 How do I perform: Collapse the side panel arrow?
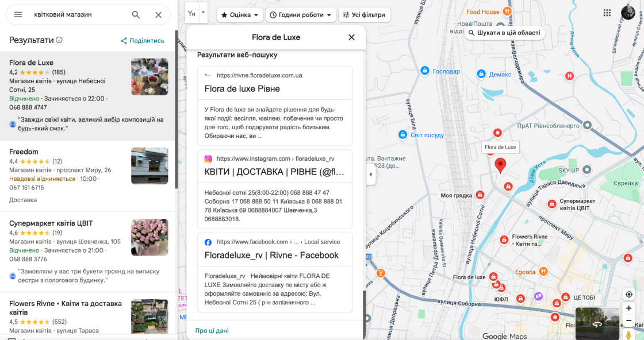pos(370,174)
